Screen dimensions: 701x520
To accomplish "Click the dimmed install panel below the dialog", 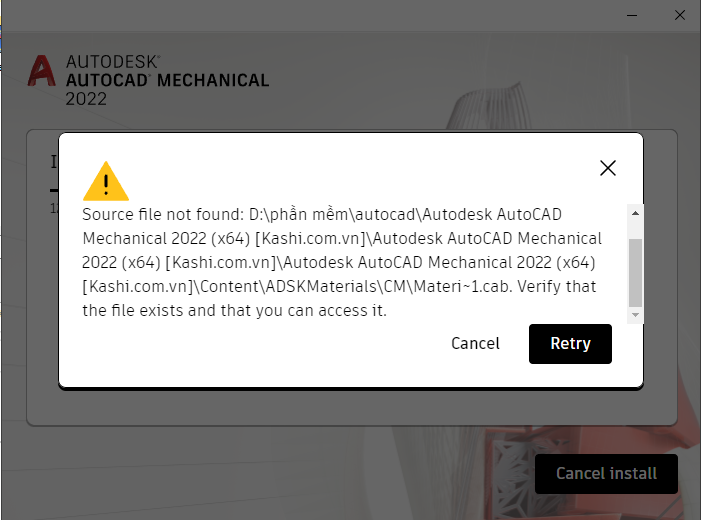I will click(352, 408).
